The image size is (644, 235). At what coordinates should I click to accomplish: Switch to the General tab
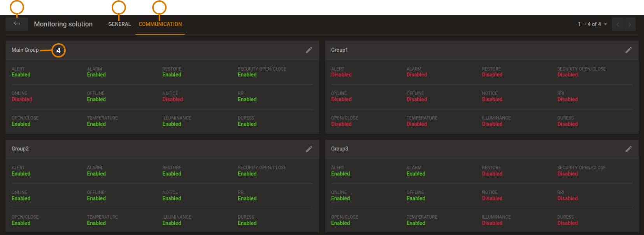click(x=119, y=24)
